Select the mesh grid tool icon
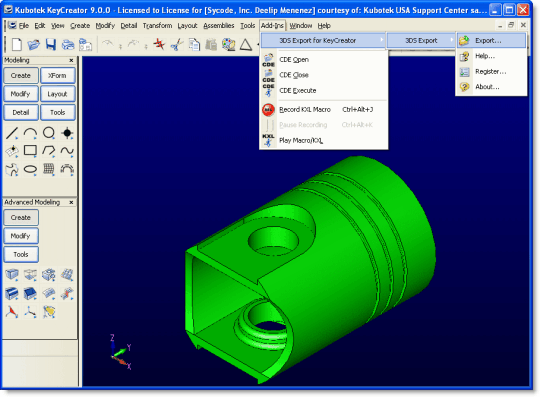 point(49,169)
